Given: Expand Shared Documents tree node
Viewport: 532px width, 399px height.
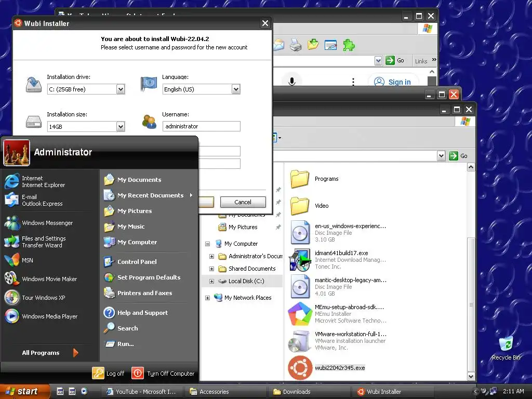Looking at the screenshot, I should (212, 269).
